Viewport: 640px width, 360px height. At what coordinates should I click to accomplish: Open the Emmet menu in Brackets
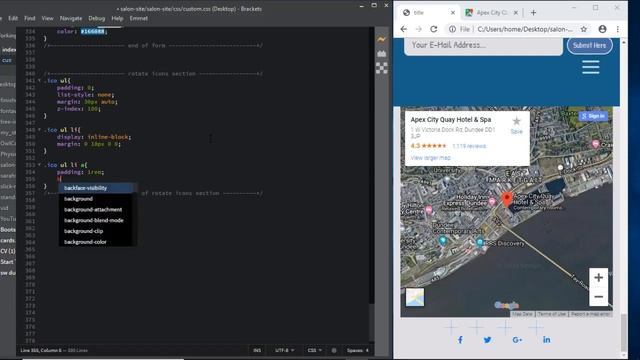click(x=139, y=18)
